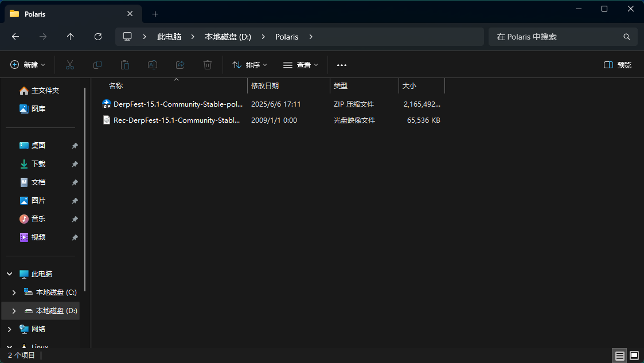Switch to details view in status bar
The width and height of the screenshot is (644, 363).
620,356
